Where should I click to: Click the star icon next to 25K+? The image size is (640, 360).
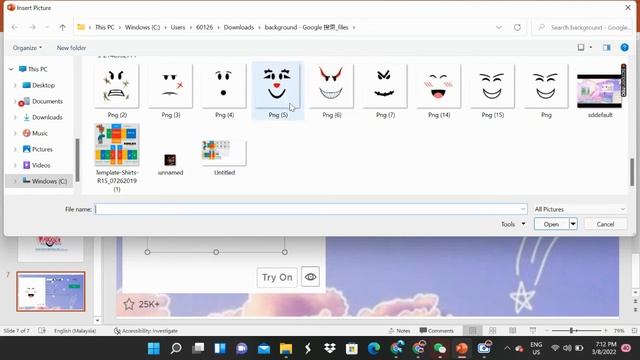point(129,304)
